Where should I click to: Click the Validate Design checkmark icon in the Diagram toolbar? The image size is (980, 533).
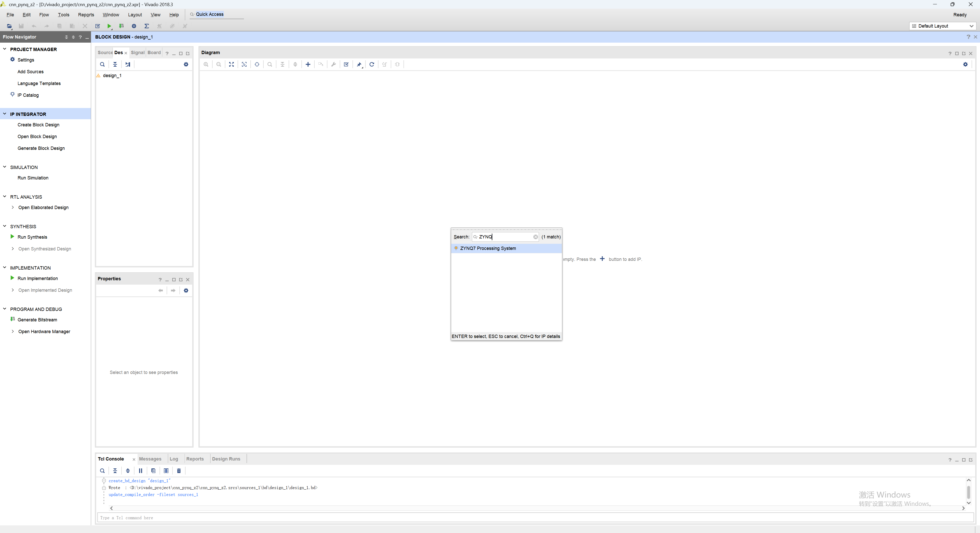coord(346,64)
